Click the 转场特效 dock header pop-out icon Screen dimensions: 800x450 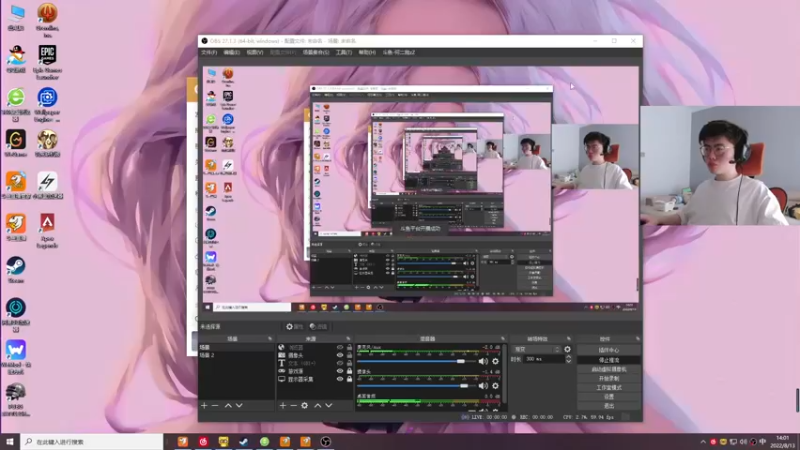568,339
